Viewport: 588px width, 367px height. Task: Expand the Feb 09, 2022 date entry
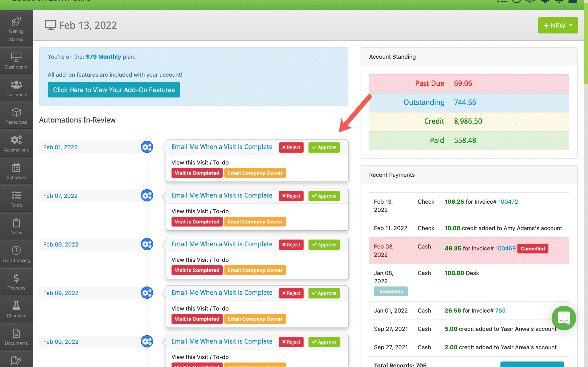(x=60, y=245)
